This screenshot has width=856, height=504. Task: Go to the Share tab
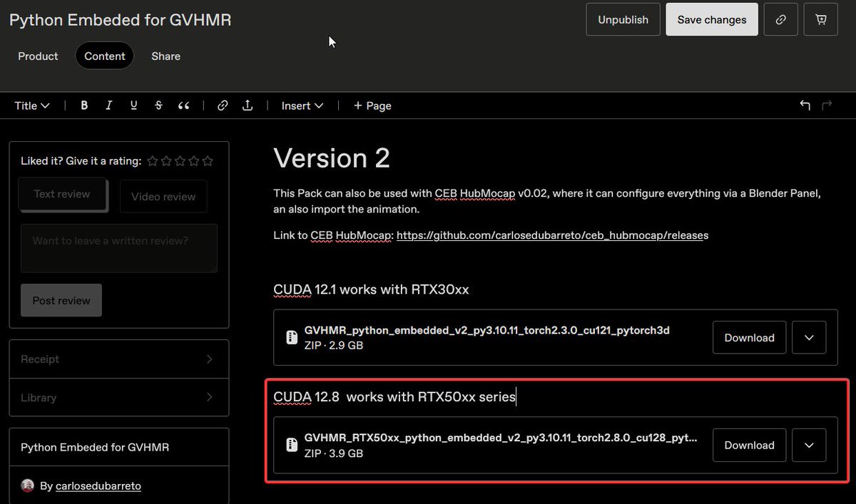tap(165, 56)
